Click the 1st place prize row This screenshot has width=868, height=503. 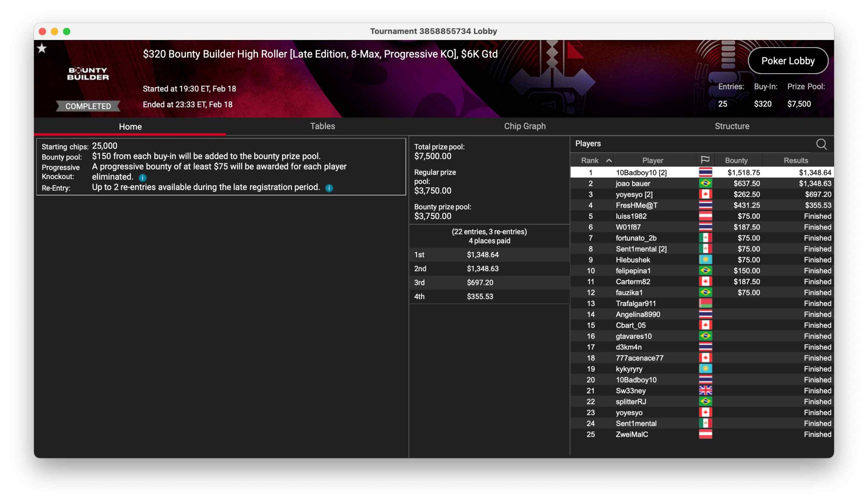(x=489, y=255)
